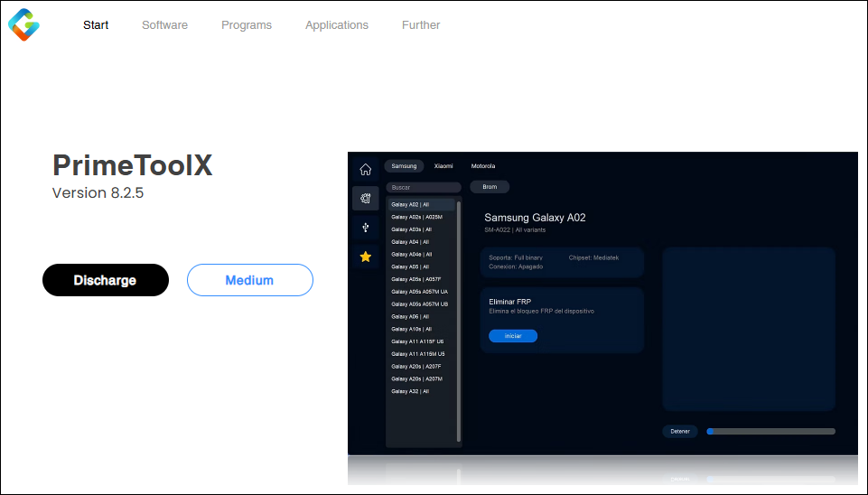868x495 pixels.
Task: Click the colorful site logo
Action: coord(23,24)
